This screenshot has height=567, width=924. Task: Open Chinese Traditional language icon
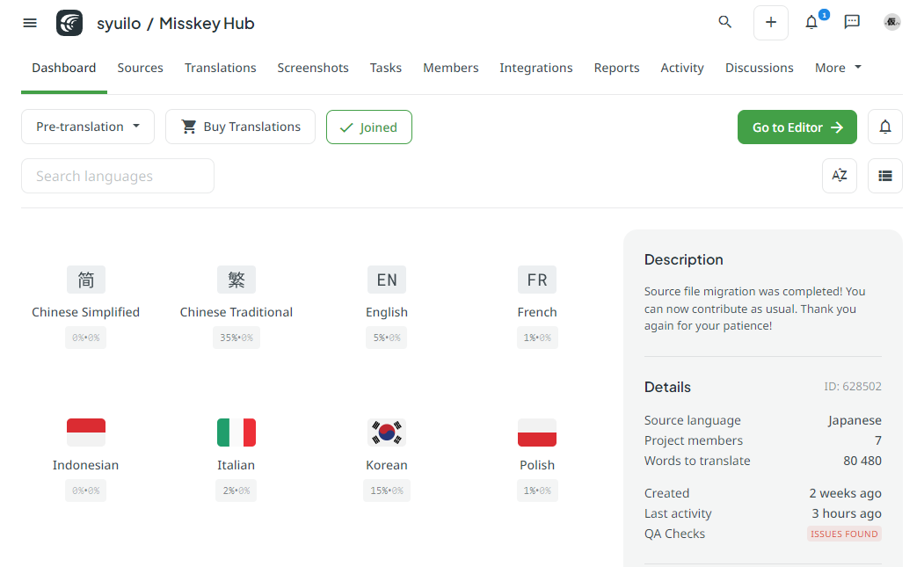pos(236,280)
